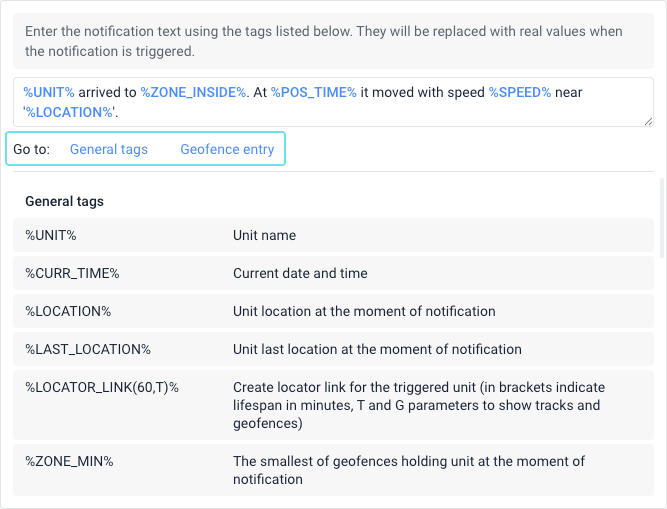Select the %LOCATOR_LINK(60,T)% tag row

pyautogui.click(x=102, y=387)
